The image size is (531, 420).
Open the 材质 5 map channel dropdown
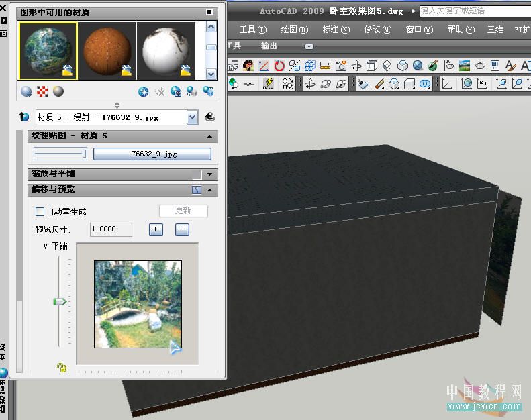click(192, 117)
